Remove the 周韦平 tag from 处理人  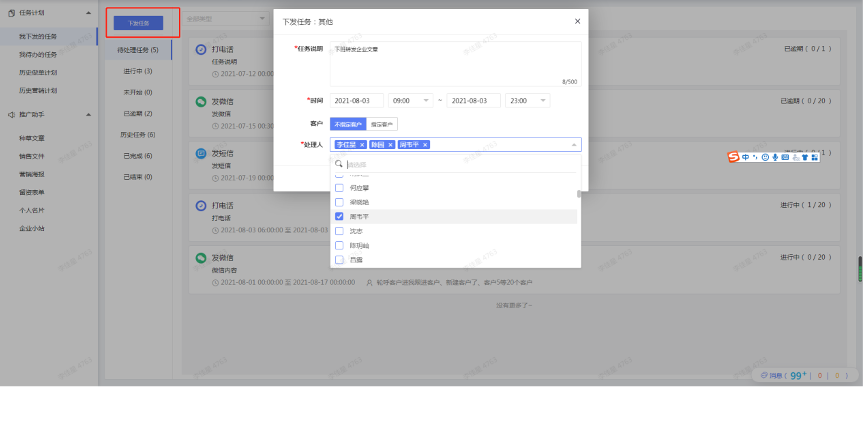click(425, 145)
